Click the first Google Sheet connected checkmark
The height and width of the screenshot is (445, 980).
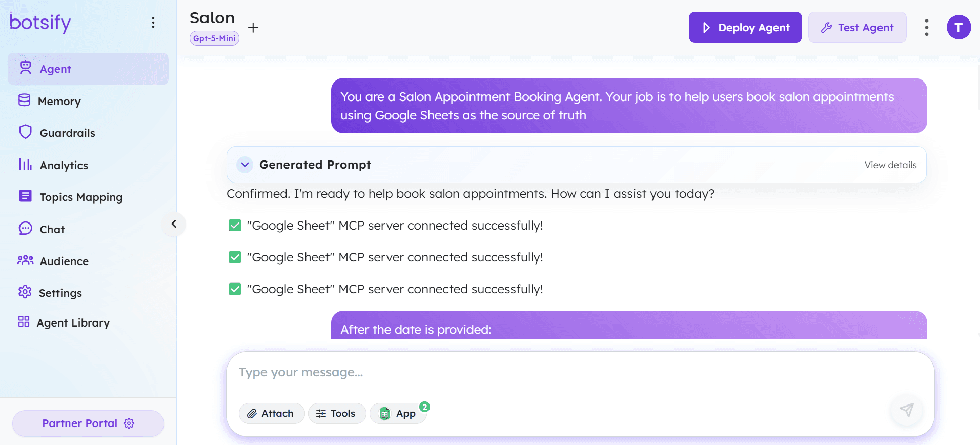[x=235, y=226]
